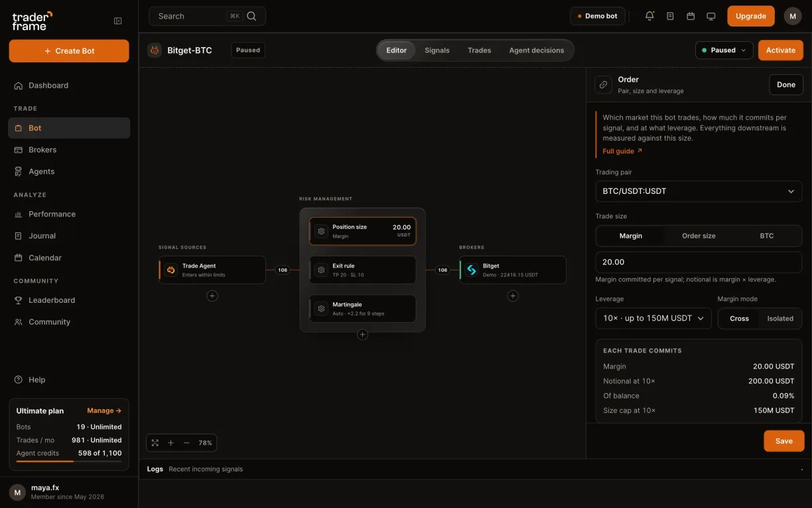Viewport: 812px width, 508px height.
Task: Click the Bitget broker logo icon
Action: [x=472, y=270]
